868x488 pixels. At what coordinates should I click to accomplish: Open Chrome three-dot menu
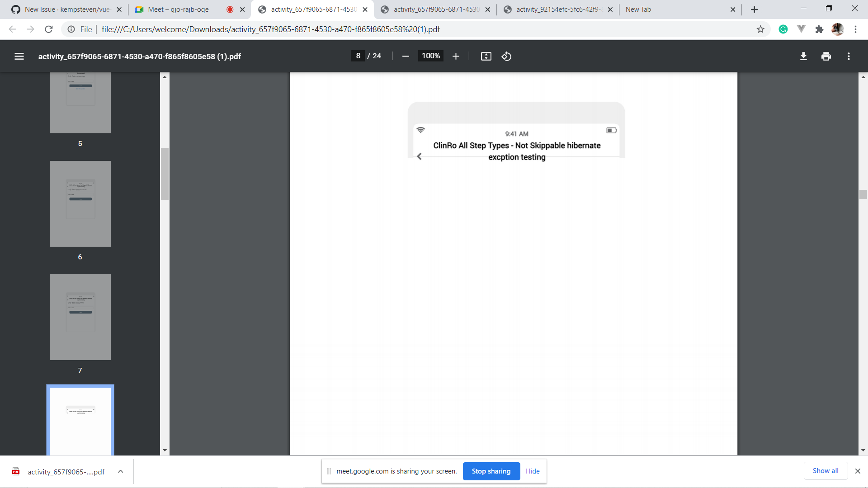click(x=855, y=29)
